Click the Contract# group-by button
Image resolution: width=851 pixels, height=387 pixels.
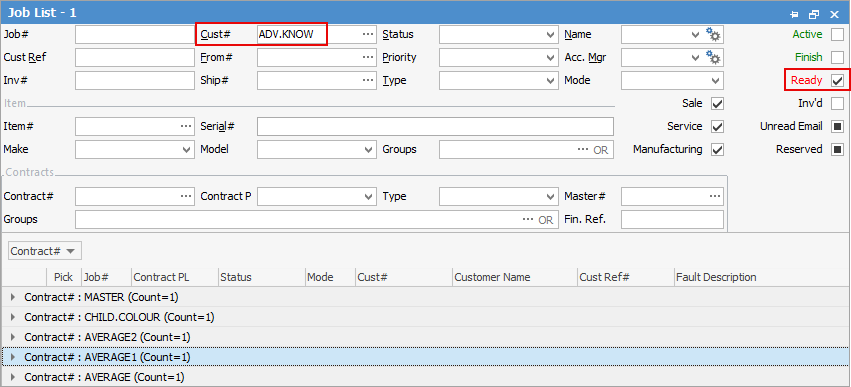[45, 251]
